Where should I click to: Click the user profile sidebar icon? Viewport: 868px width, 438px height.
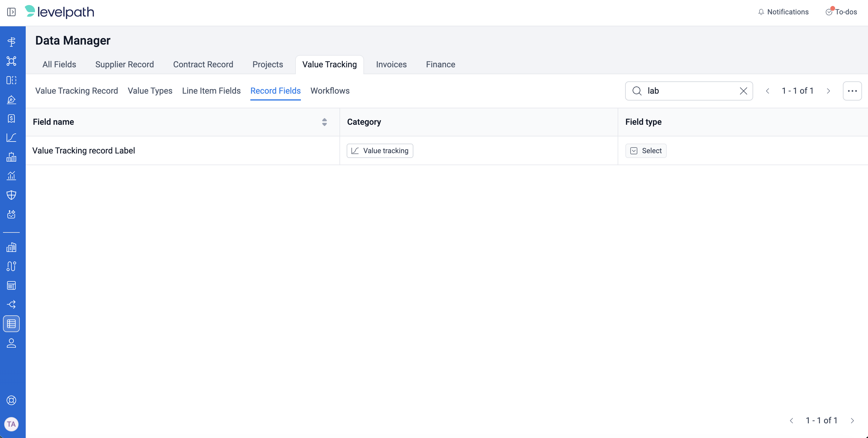tap(11, 343)
